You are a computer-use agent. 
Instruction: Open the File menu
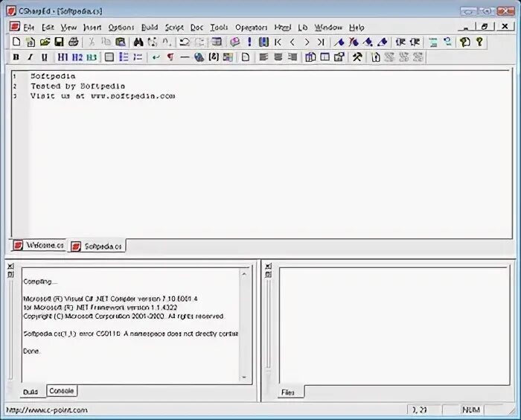click(29, 28)
